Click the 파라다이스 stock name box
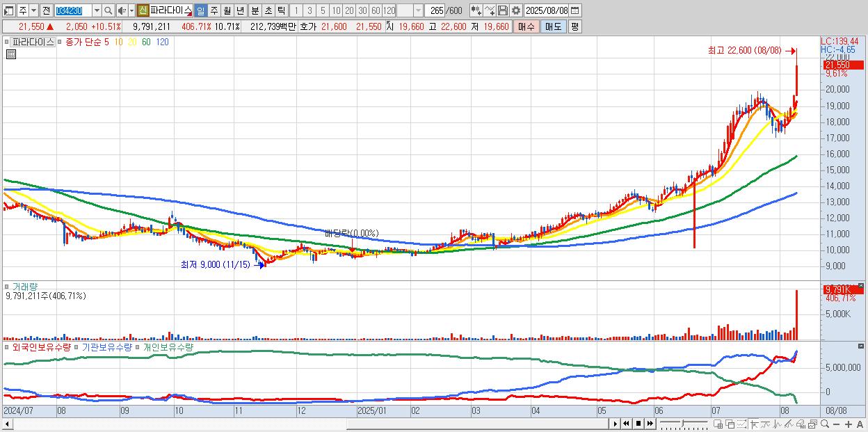868x432 pixels. (170, 10)
